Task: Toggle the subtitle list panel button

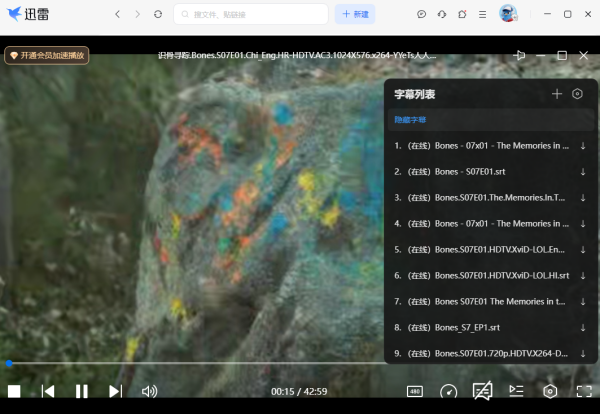Action: point(483,391)
